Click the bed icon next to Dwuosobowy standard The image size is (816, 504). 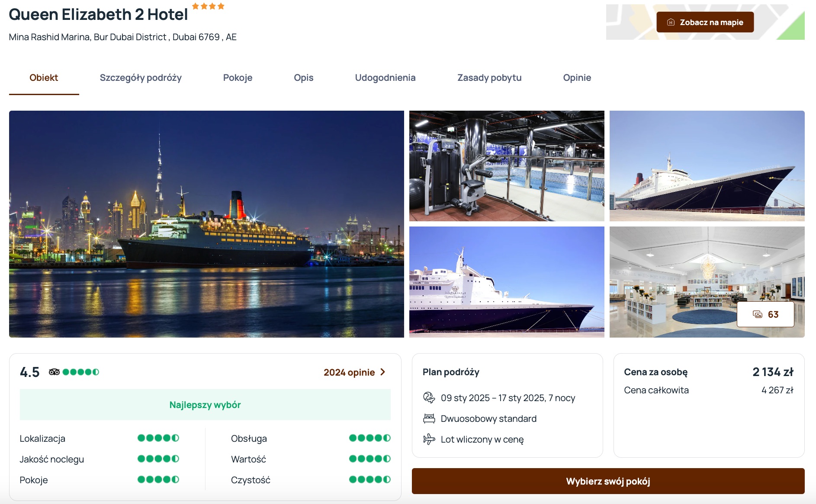tap(429, 418)
